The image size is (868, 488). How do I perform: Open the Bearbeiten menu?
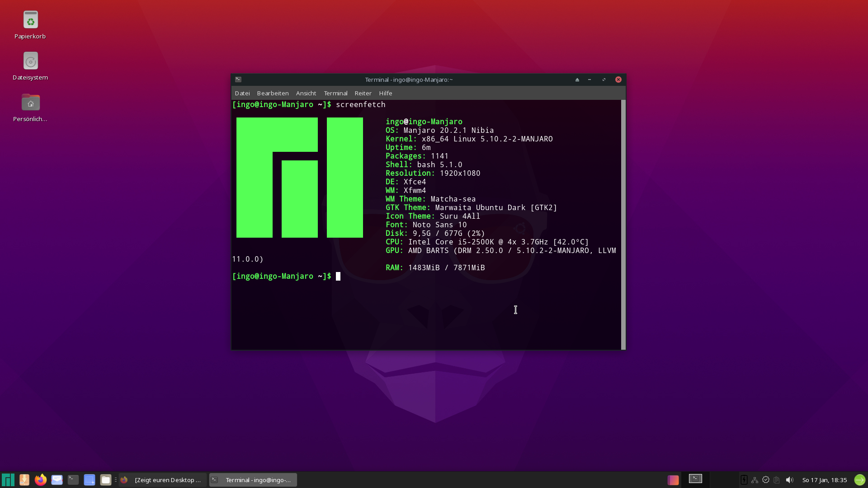pos(273,93)
